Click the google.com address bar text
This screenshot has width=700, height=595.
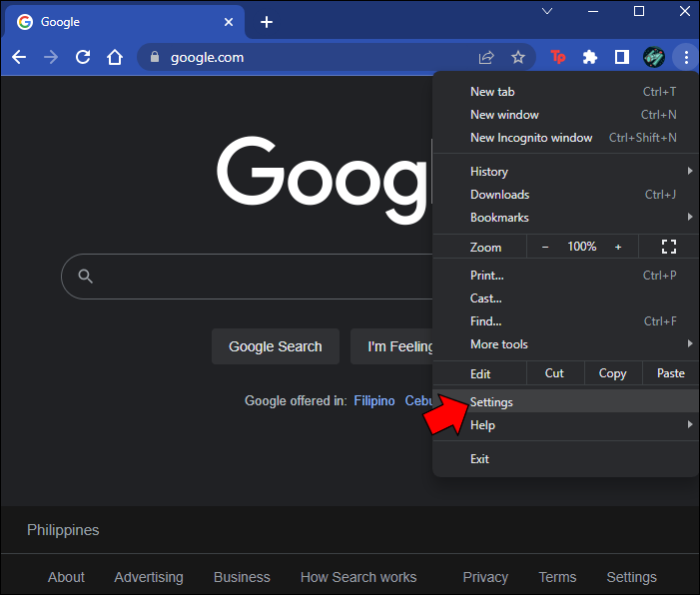point(207,58)
